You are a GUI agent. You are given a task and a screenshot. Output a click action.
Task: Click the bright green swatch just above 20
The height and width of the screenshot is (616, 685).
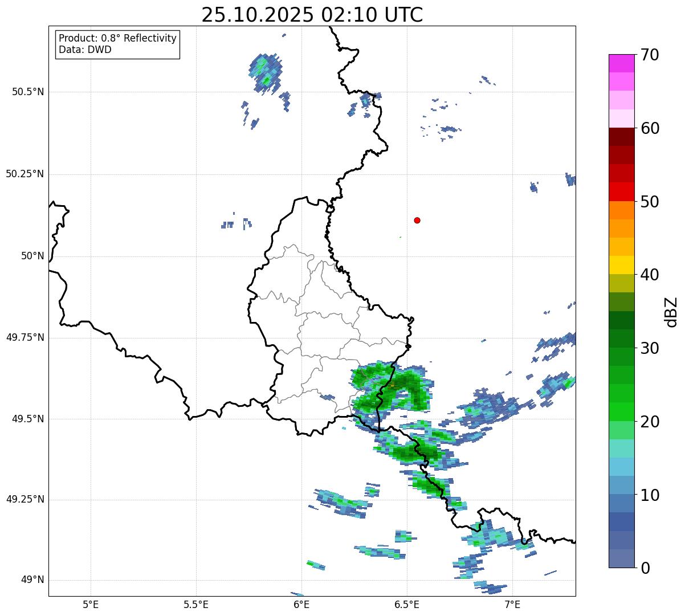[621, 411]
